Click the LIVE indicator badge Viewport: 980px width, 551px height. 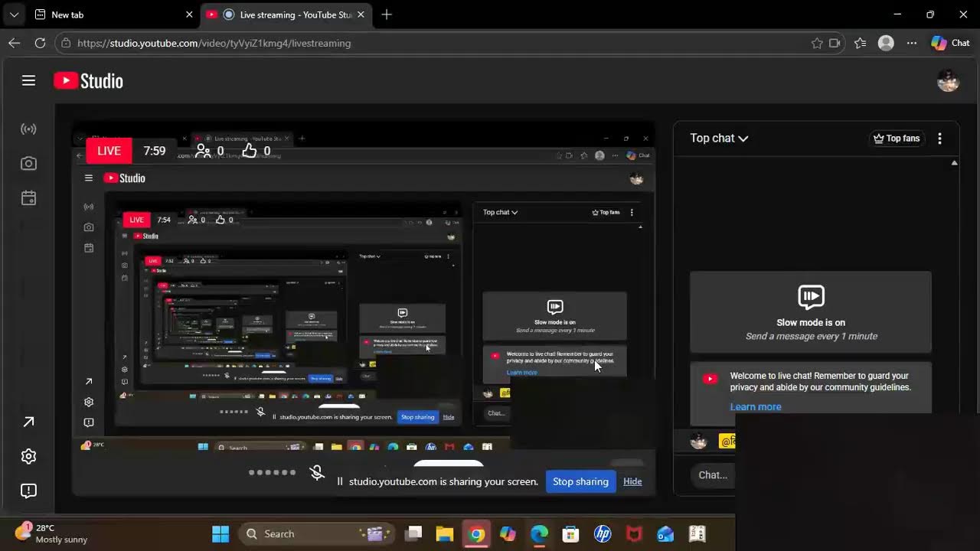pos(109,151)
